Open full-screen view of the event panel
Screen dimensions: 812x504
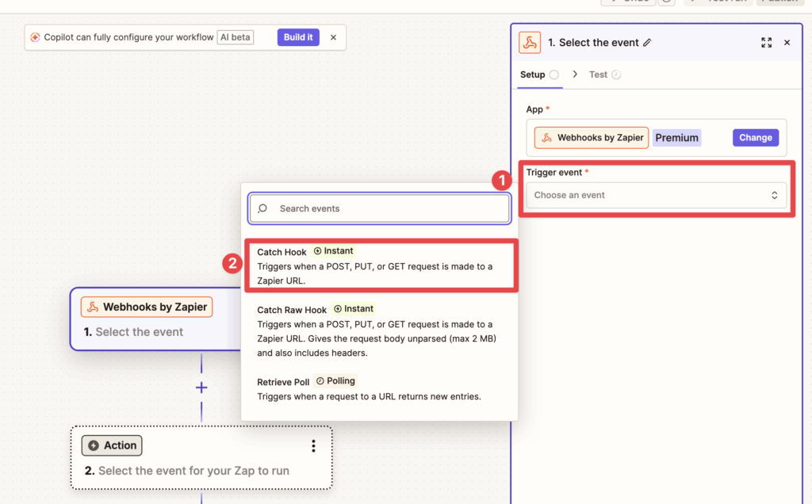[766, 42]
